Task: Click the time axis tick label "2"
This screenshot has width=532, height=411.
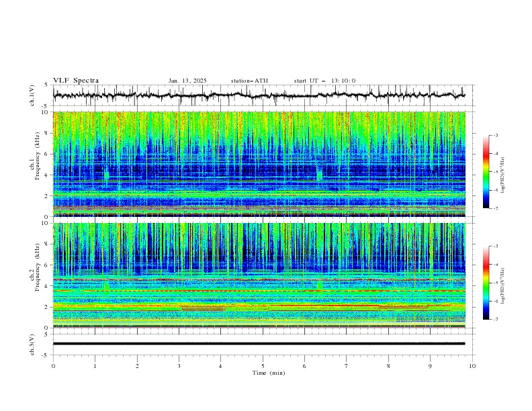Action: point(137,366)
